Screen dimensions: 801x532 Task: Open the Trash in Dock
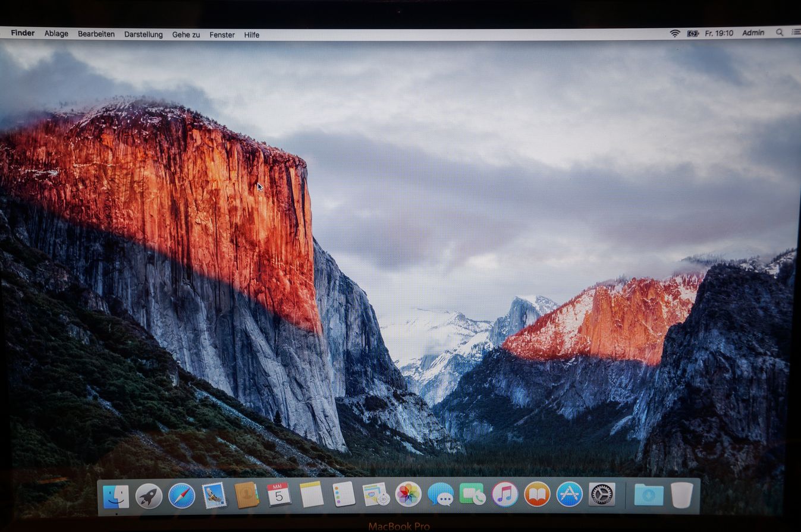click(x=682, y=495)
